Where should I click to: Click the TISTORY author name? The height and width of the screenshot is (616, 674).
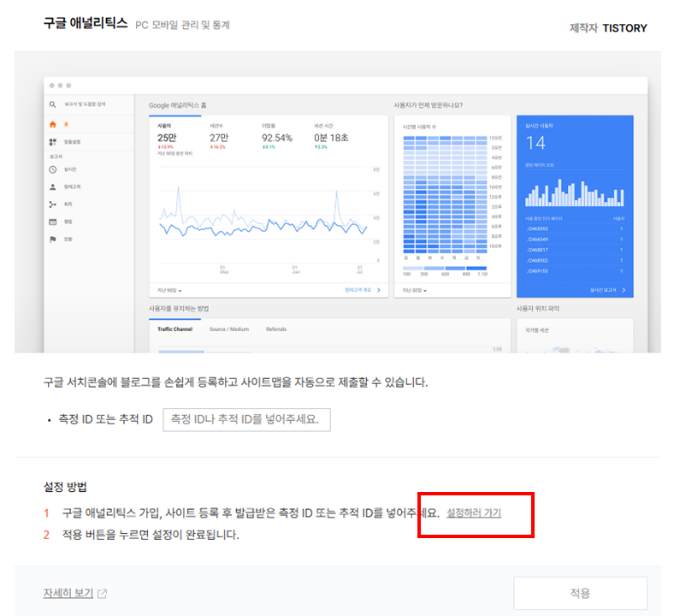coord(624,28)
